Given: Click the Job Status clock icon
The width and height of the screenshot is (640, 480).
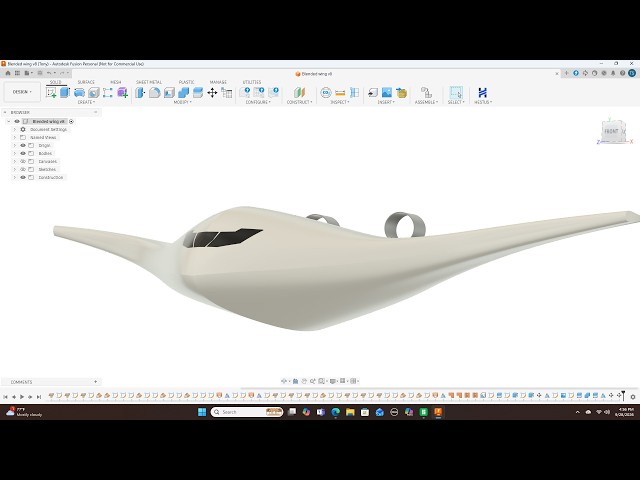Looking at the screenshot, I should click(595, 73).
